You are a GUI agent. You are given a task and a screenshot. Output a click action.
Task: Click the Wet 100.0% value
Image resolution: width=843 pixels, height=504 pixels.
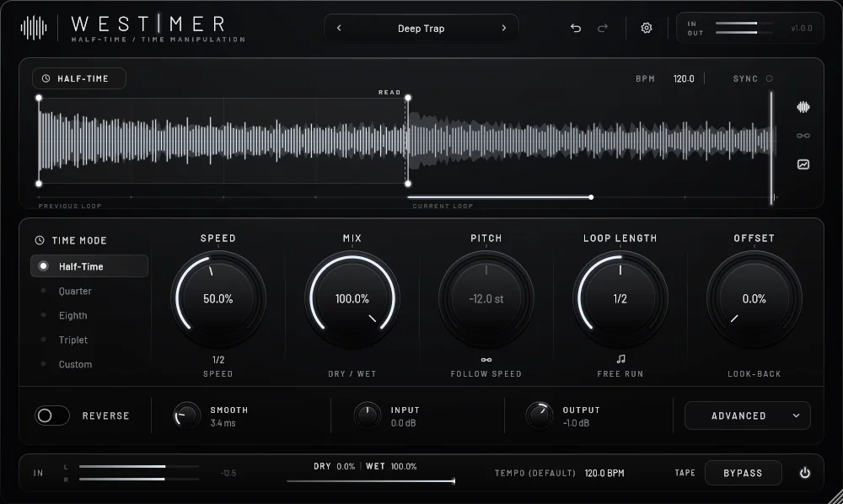(404, 466)
